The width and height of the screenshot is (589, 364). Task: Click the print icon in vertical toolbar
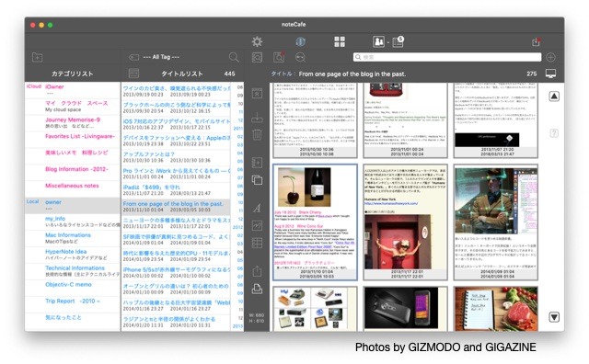point(257,289)
